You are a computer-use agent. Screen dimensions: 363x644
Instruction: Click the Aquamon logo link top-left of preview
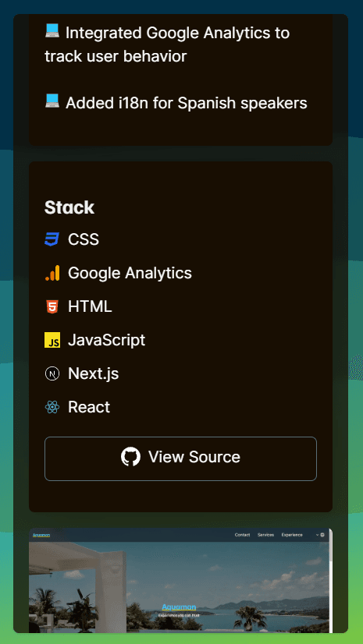point(41,535)
